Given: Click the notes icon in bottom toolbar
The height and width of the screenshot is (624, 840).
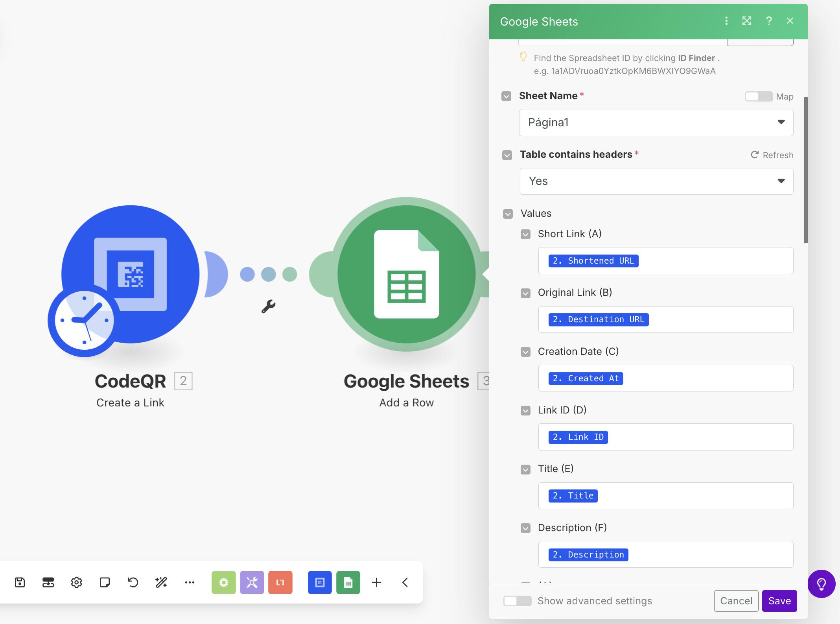Looking at the screenshot, I should (x=105, y=582).
